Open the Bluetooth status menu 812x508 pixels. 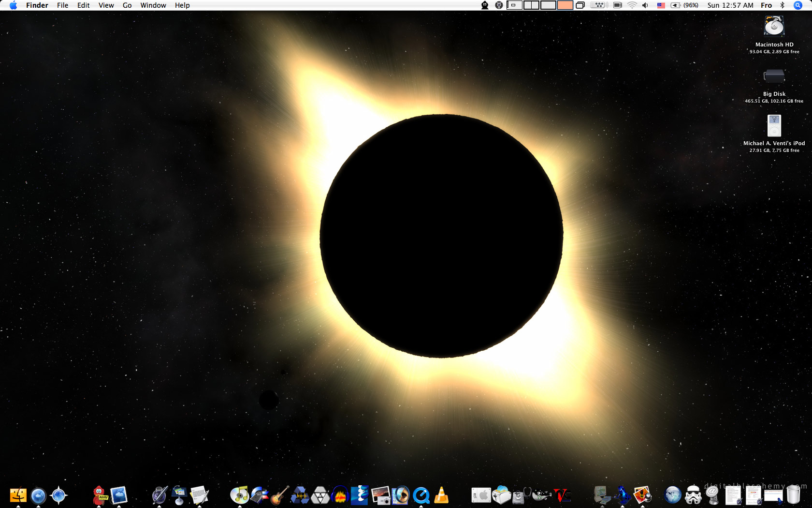tap(782, 5)
